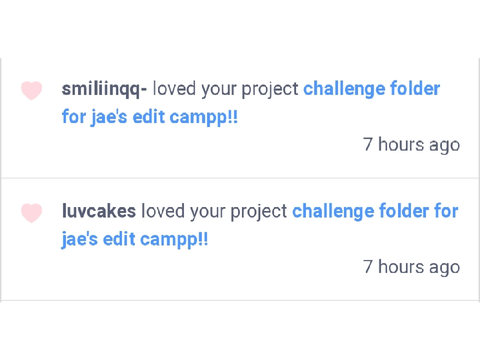This screenshot has height=360, width=480.
Task: Click 'jae's edit campp!!' under luvcakes
Action: pyautogui.click(x=135, y=240)
